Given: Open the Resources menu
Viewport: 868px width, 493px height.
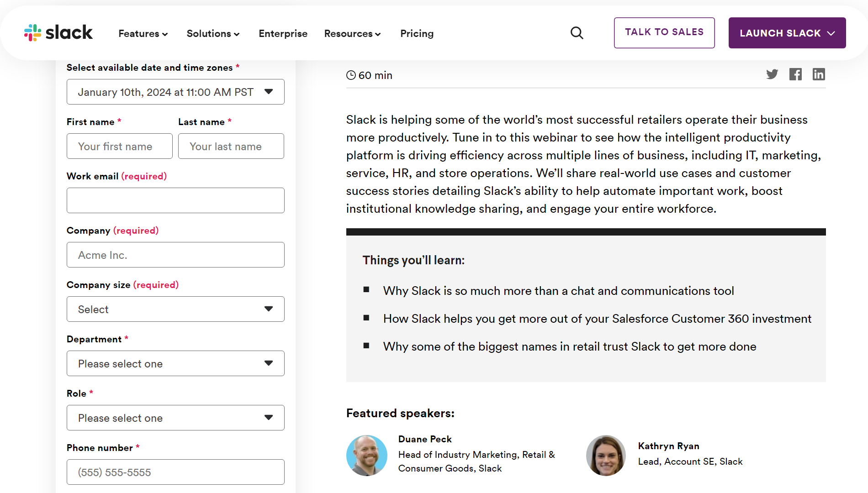Looking at the screenshot, I should 352,33.
